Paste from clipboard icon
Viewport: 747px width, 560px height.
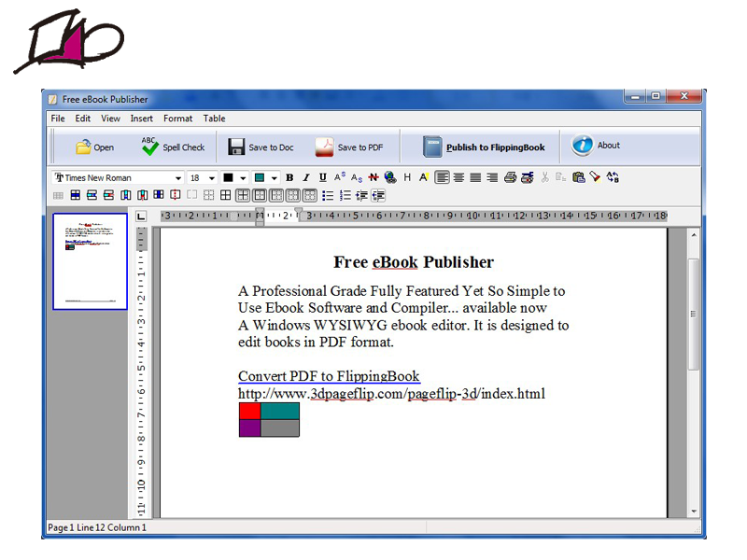(x=578, y=177)
